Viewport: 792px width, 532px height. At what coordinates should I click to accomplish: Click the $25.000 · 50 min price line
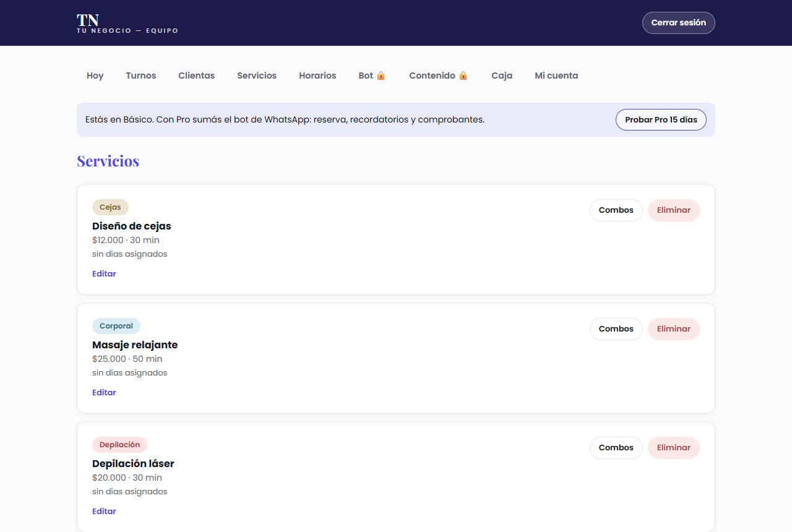coord(127,359)
